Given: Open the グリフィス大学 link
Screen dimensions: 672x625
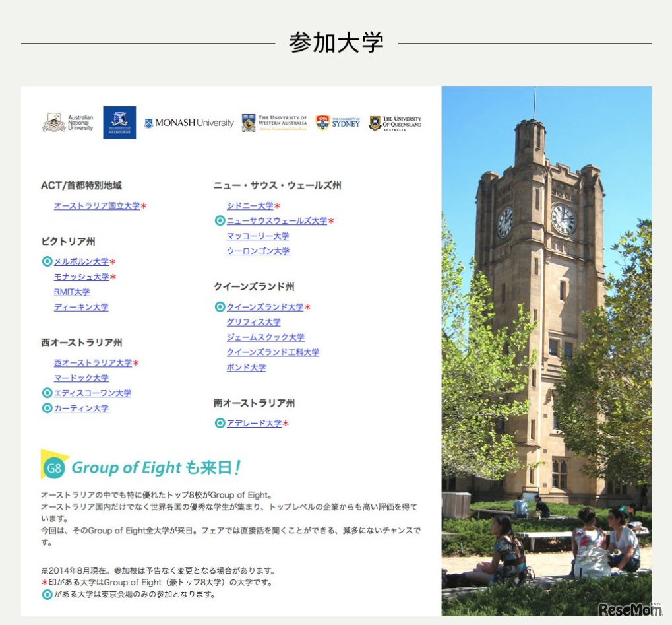Looking at the screenshot, I should point(253,322).
